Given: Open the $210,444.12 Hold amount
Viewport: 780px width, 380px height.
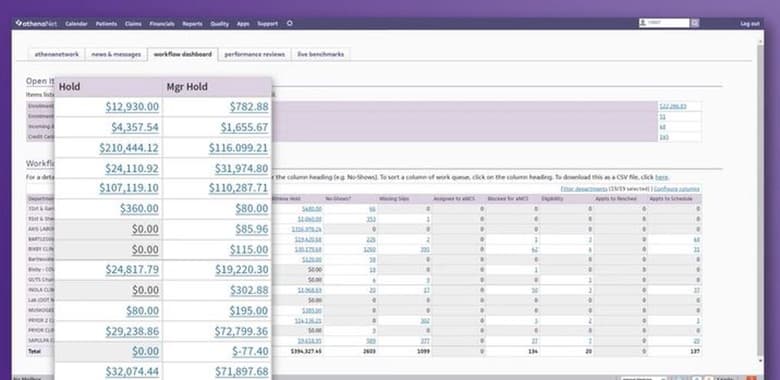Looking at the screenshot, I should pyautogui.click(x=129, y=148).
